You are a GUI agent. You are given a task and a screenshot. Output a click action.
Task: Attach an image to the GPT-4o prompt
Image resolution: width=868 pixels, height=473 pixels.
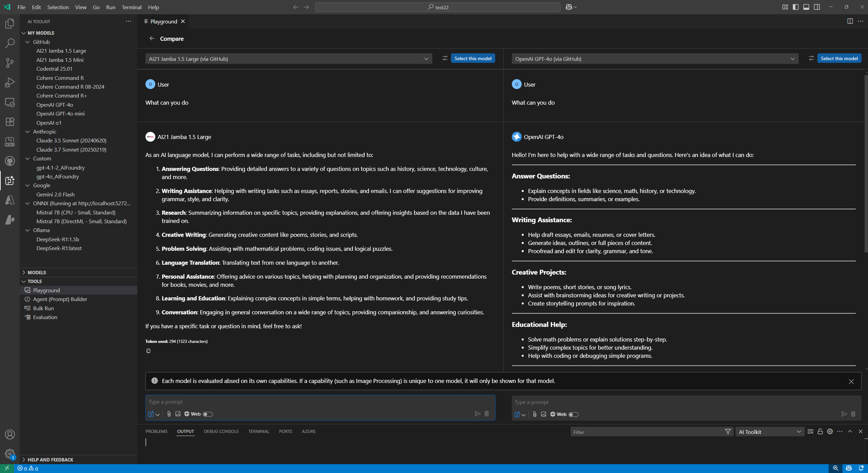(x=543, y=414)
